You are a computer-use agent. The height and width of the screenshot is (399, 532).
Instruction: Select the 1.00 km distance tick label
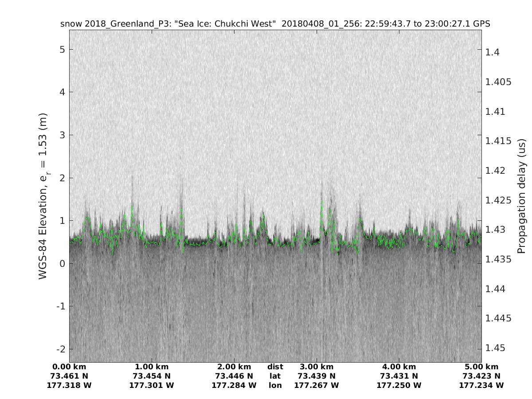(152, 367)
